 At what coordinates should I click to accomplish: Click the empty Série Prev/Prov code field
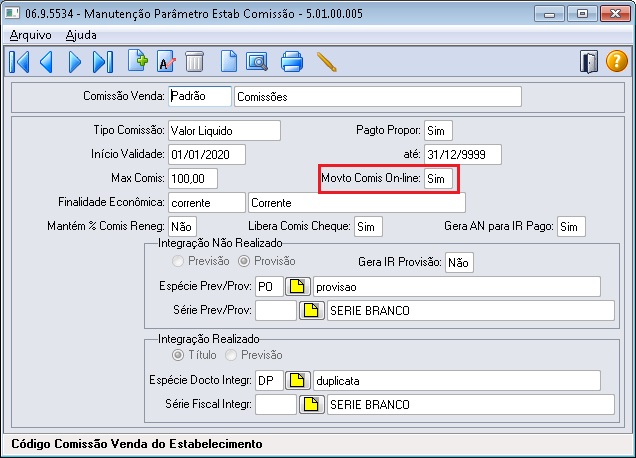click(x=276, y=310)
